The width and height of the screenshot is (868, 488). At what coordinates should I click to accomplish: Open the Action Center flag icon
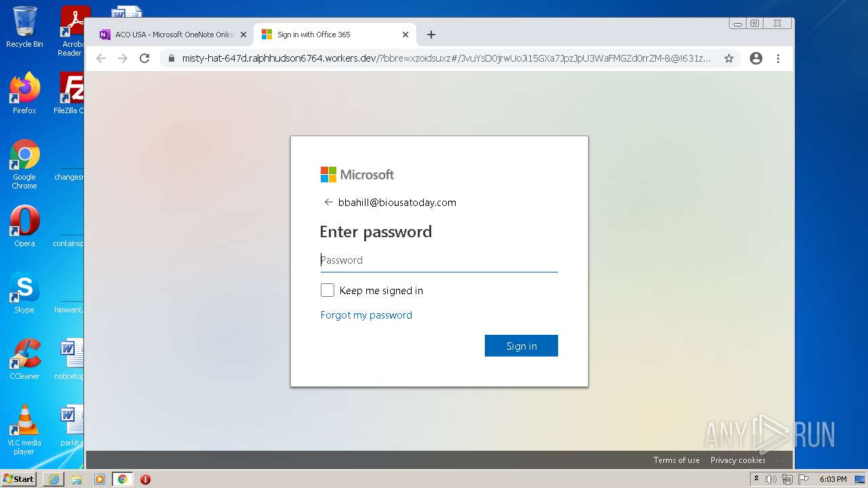[x=804, y=479]
